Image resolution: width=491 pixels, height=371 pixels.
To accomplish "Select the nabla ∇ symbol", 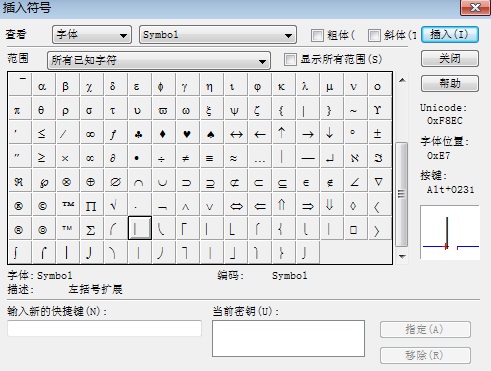I will click(x=379, y=180).
